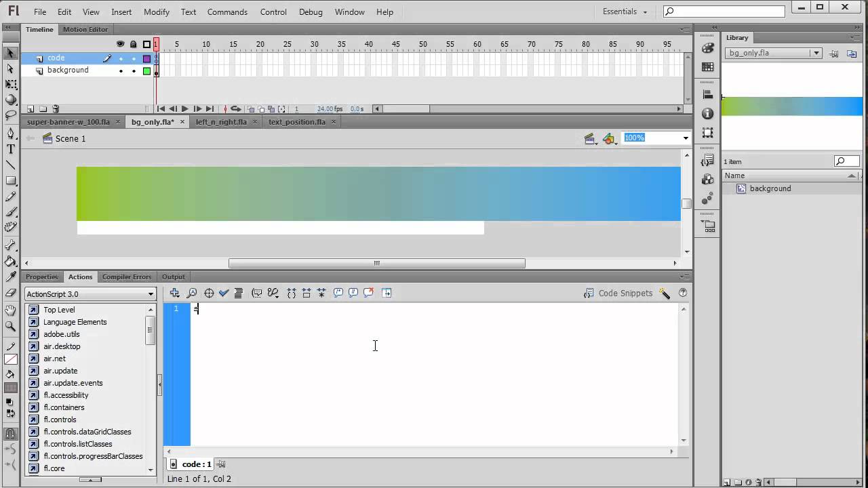Screen dimensions: 868x488
Task: Open the Commands menu
Action: 227,12
